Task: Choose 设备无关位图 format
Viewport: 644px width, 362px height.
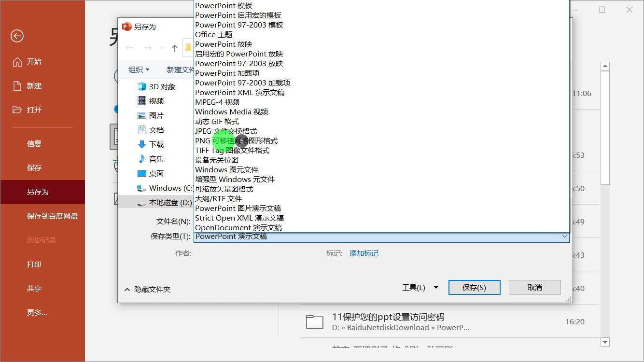Action: 381,160
